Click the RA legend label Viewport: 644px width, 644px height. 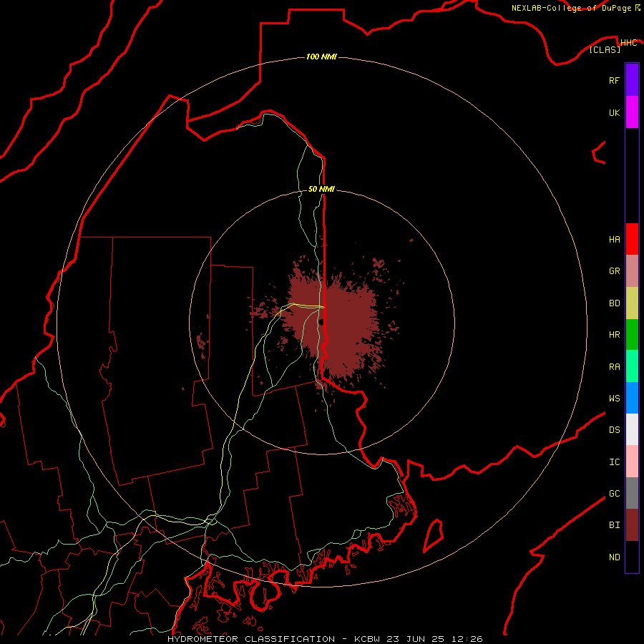(x=614, y=366)
